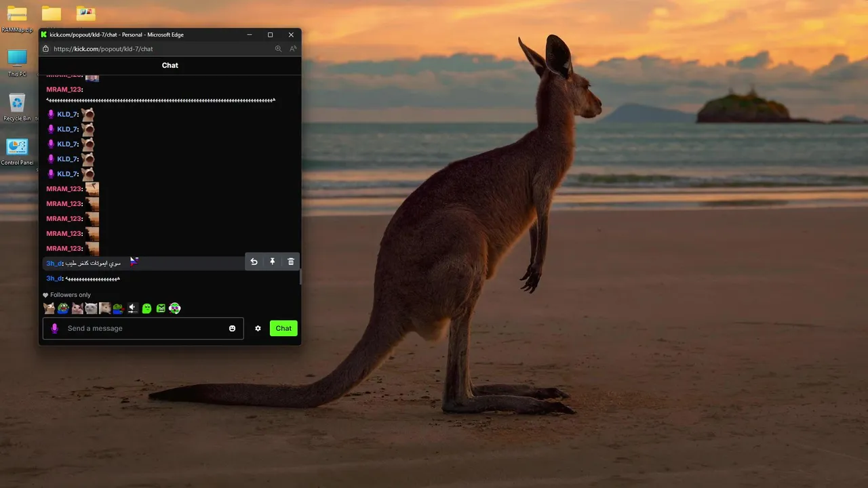Viewport: 868px width, 488px height.
Task: Insert the pepe holding red item emote
Action: tap(118, 308)
